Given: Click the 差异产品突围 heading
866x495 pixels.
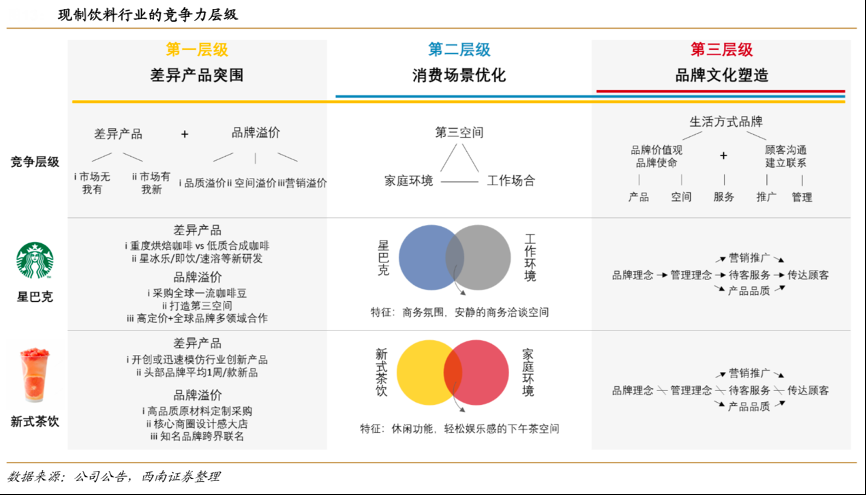Looking at the screenshot, I should coord(197,75).
